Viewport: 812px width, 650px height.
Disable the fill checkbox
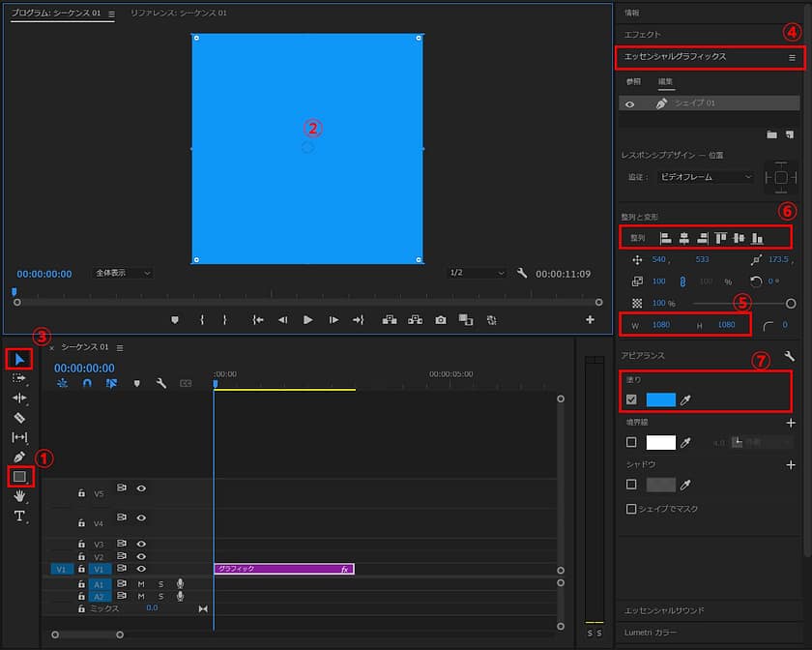(631, 399)
